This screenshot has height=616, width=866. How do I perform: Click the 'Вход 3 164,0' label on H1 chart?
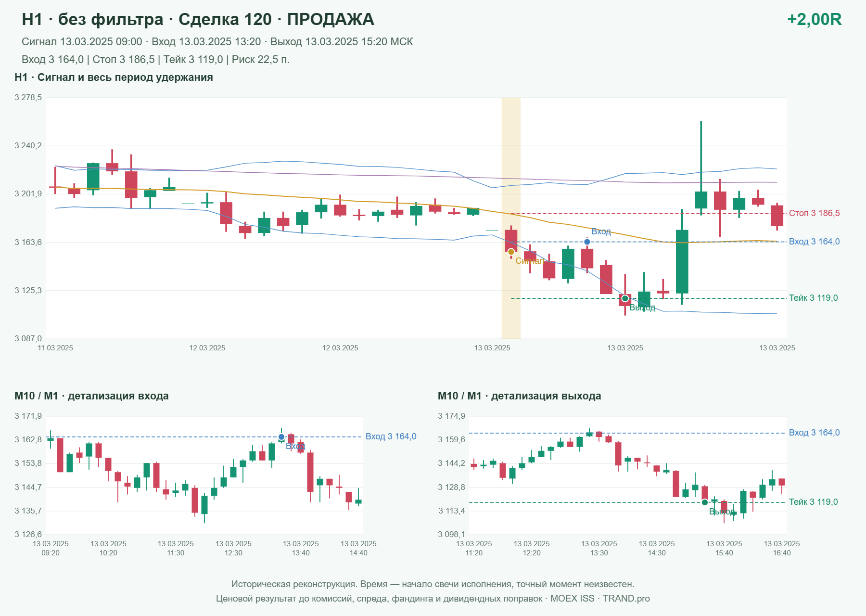(814, 242)
